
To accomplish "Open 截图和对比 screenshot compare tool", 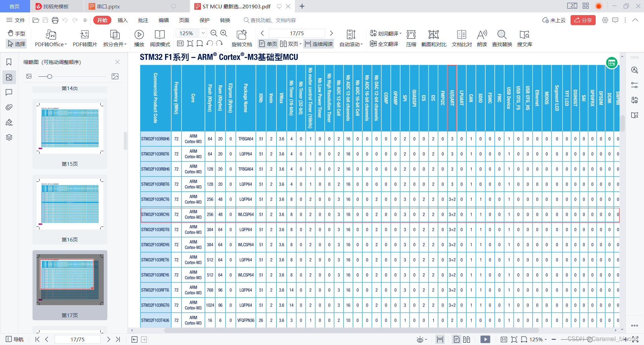I will point(434,38).
